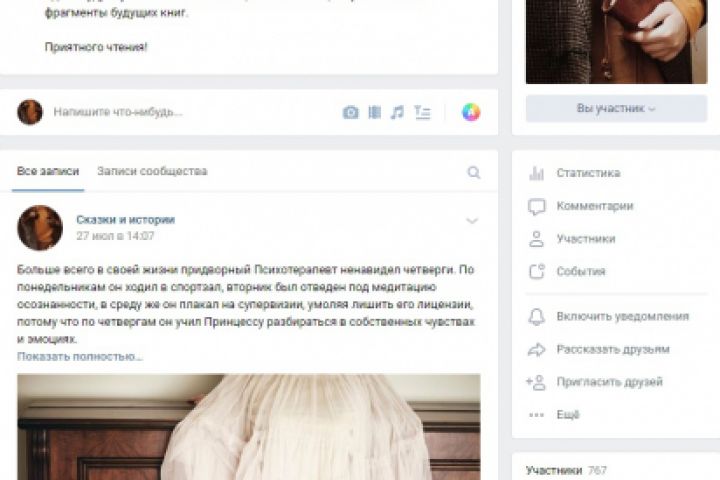
Task: Open the article editor icon
Action: (x=422, y=112)
